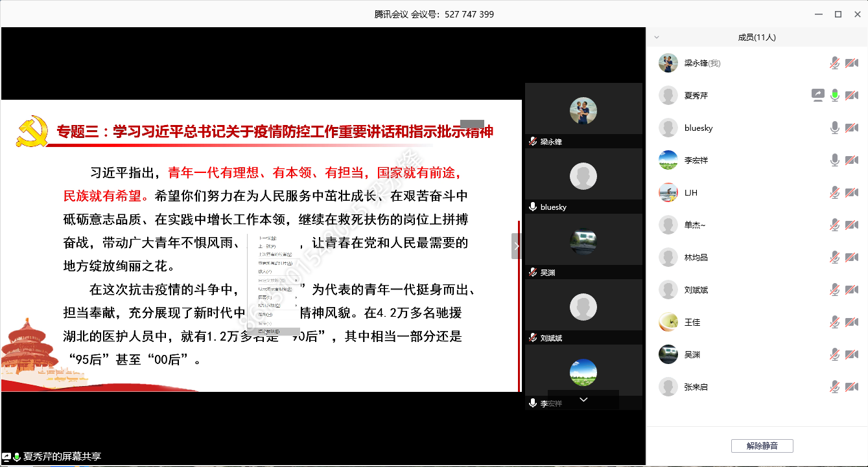Screen dimensions: 868x467
Task: Click the 解除静音 button
Action: point(762,446)
